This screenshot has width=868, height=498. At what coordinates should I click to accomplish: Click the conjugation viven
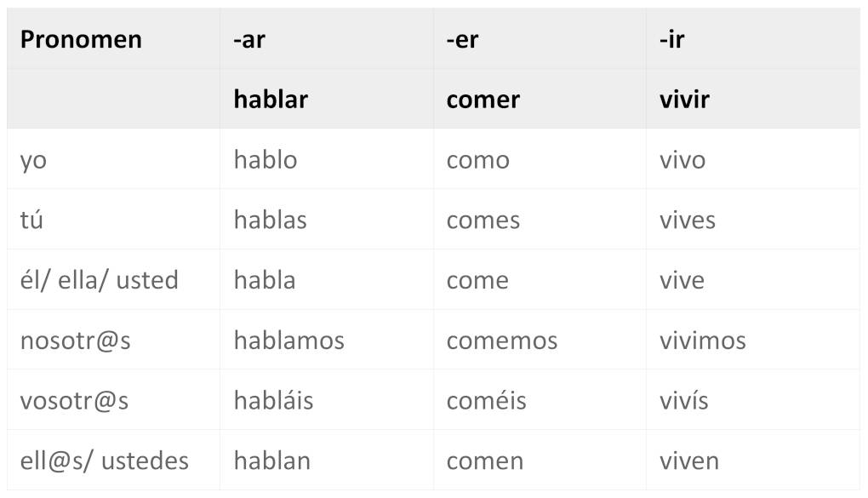(x=688, y=461)
